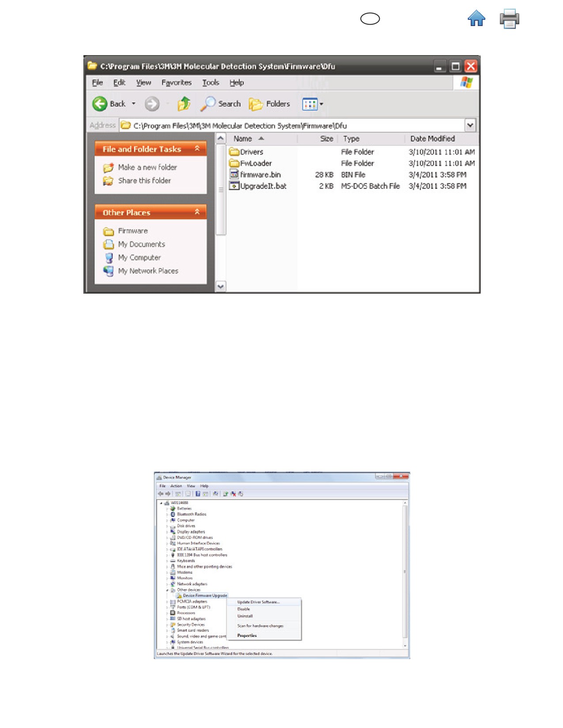Open the File menu in Device Manager

162,486
